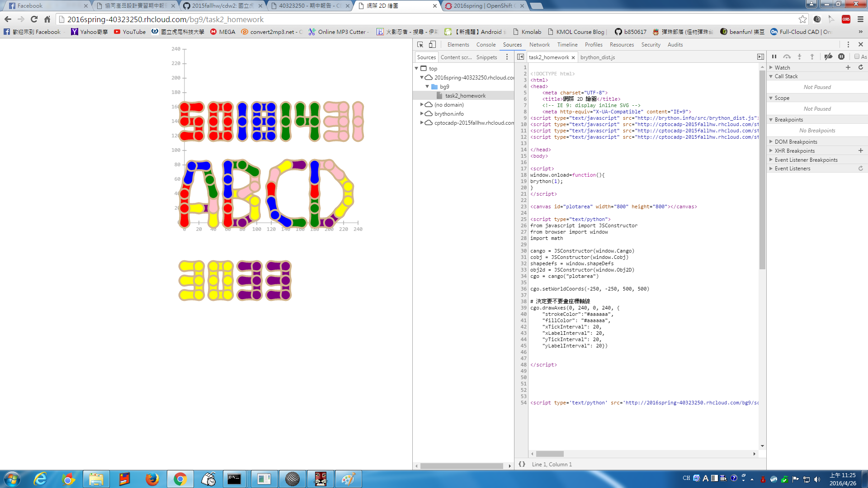Refresh watch expressions
868x488 pixels.
click(861, 67)
